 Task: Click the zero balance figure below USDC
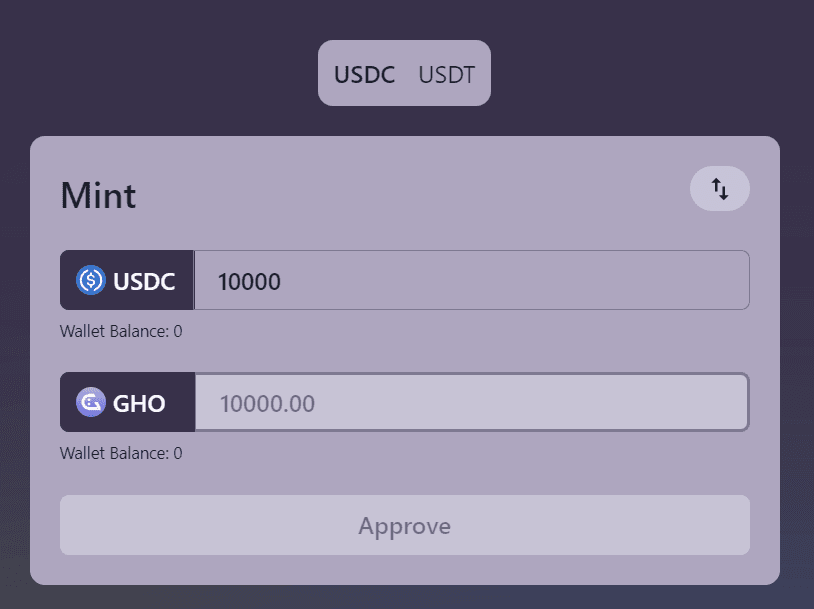click(x=178, y=331)
